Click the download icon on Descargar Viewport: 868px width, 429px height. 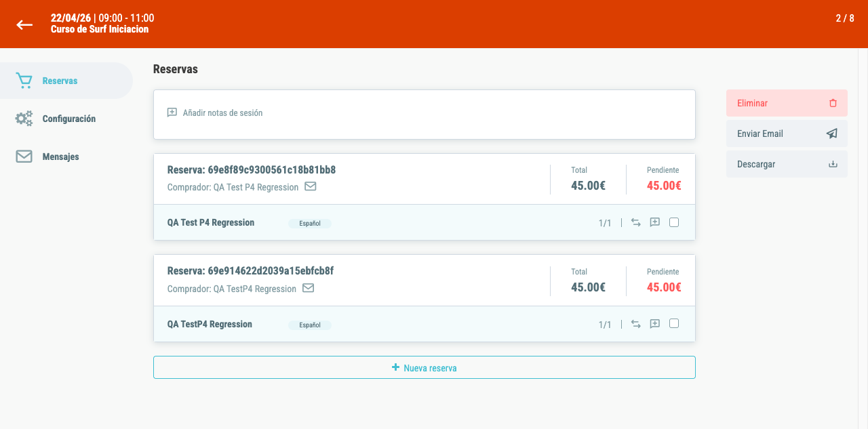(x=833, y=164)
